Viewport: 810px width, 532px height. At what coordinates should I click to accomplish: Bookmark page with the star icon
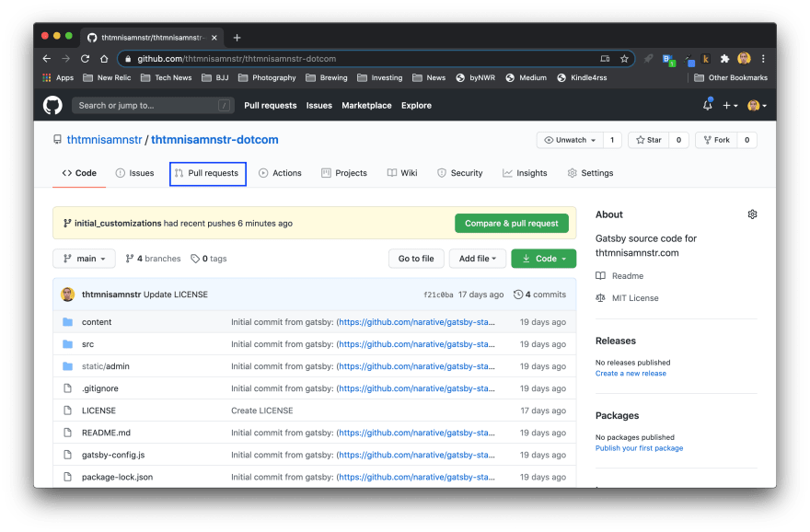tap(624, 59)
